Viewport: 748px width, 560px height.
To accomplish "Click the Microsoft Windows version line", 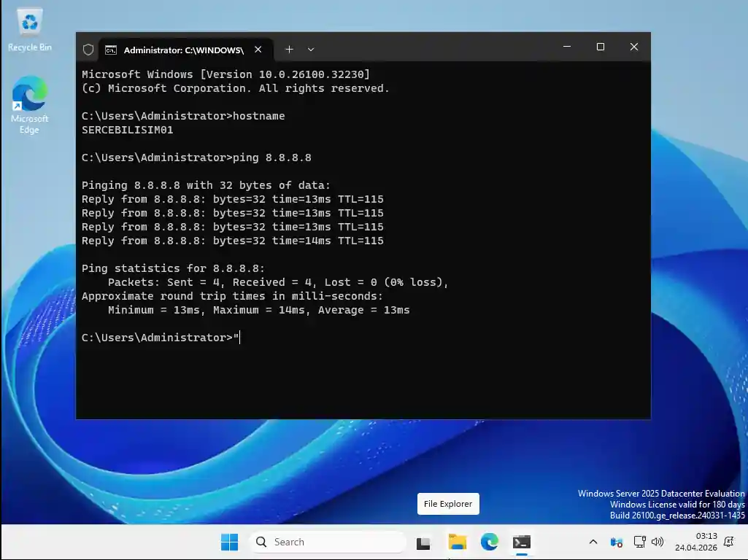I will [x=225, y=74].
